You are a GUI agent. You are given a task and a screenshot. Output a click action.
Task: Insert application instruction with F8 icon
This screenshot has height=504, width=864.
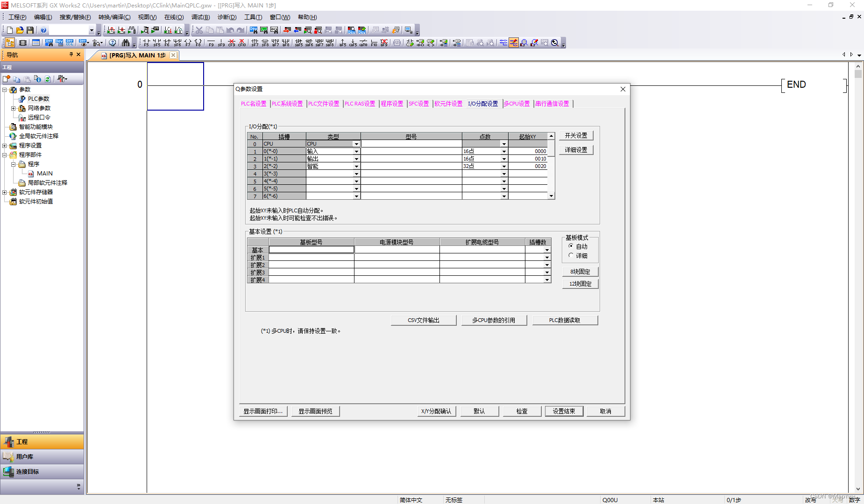198,43
